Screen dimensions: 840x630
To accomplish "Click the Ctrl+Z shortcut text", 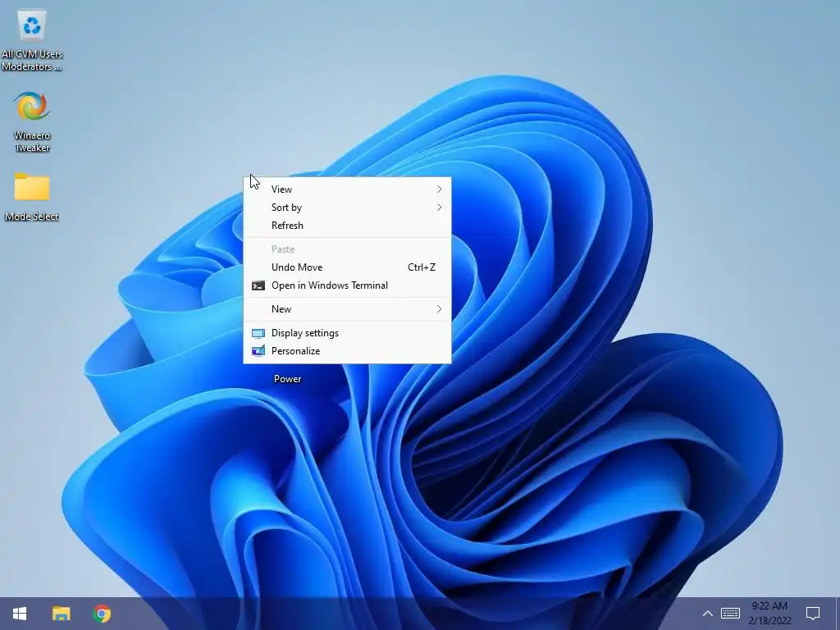I will 422,267.
